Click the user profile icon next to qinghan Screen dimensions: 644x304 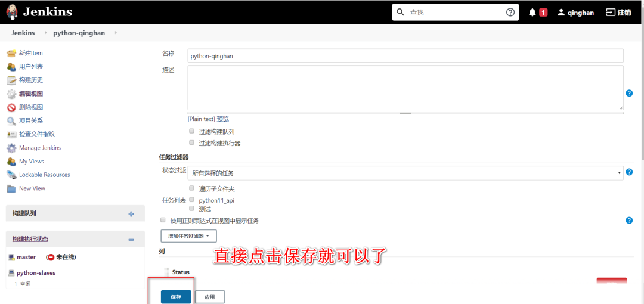(x=561, y=13)
